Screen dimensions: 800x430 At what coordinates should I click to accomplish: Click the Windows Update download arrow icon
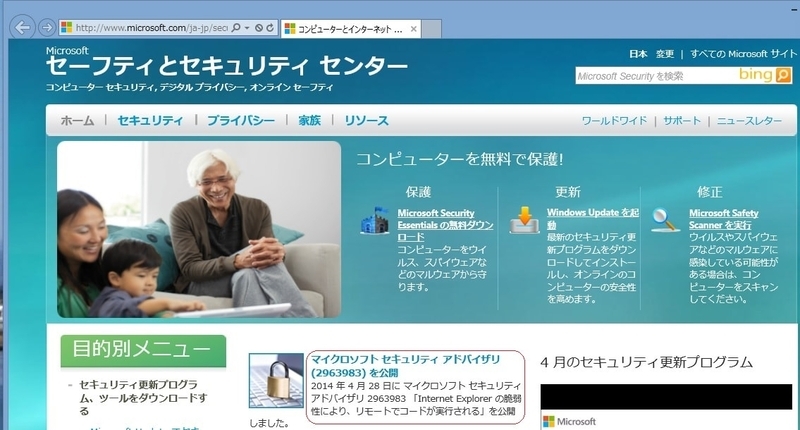pyautogui.click(x=524, y=220)
